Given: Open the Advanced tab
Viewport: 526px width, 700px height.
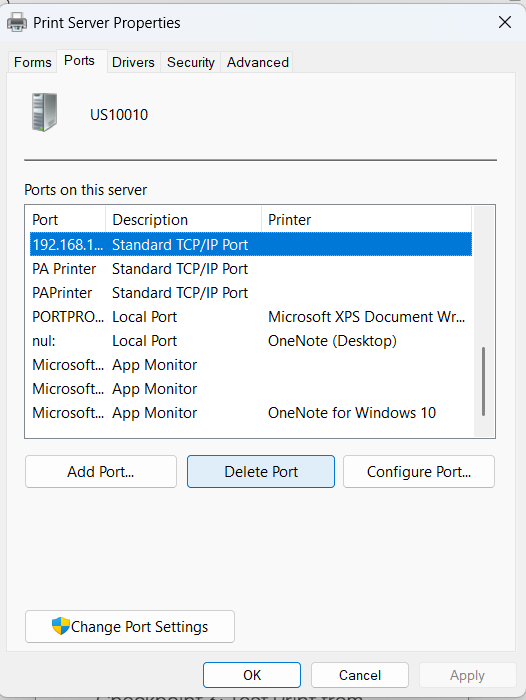Looking at the screenshot, I should [258, 62].
